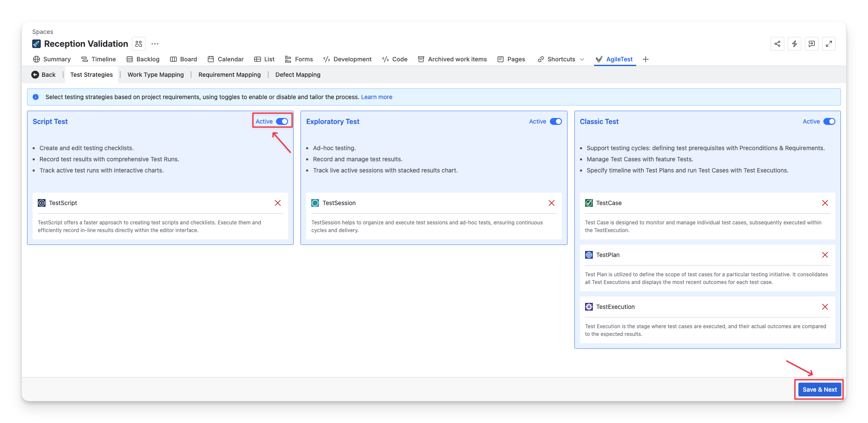Click the Save & Next button
Viewport: 868px width, 423px height.
point(819,390)
